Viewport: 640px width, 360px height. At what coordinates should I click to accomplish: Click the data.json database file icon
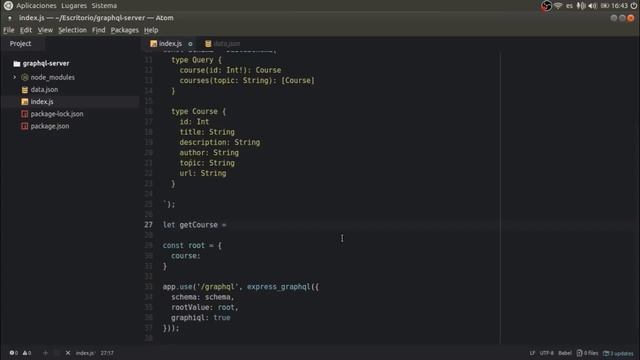pyautogui.click(x=25, y=89)
